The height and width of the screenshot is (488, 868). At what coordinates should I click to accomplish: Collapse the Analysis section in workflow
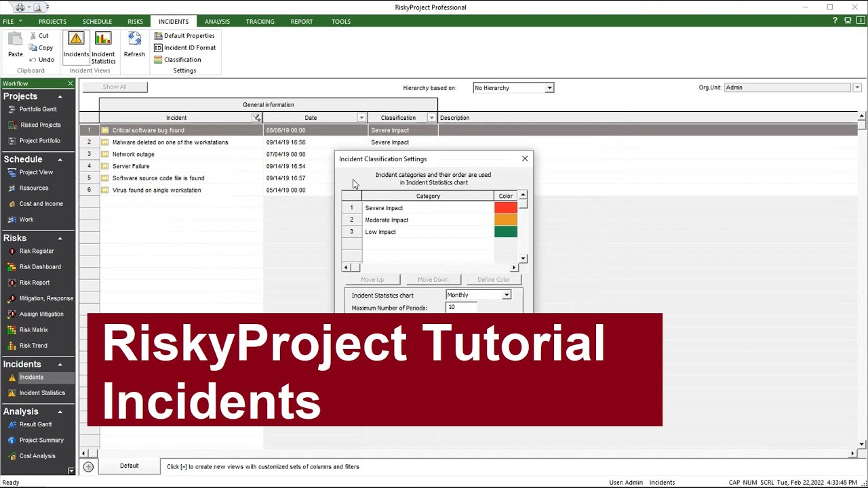(60, 412)
